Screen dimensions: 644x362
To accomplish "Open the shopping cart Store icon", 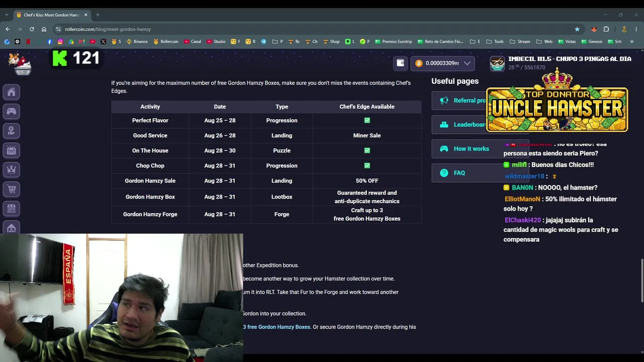I will [x=12, y=189].
